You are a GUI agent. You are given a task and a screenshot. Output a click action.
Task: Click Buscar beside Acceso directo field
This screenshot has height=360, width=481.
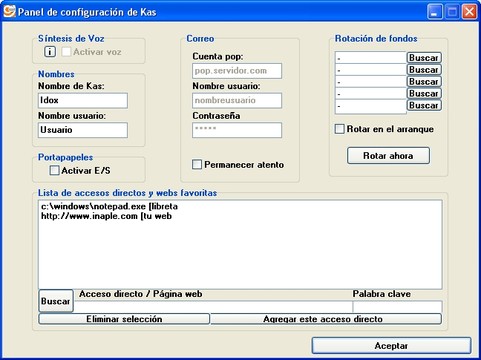(x=56, y=301)
